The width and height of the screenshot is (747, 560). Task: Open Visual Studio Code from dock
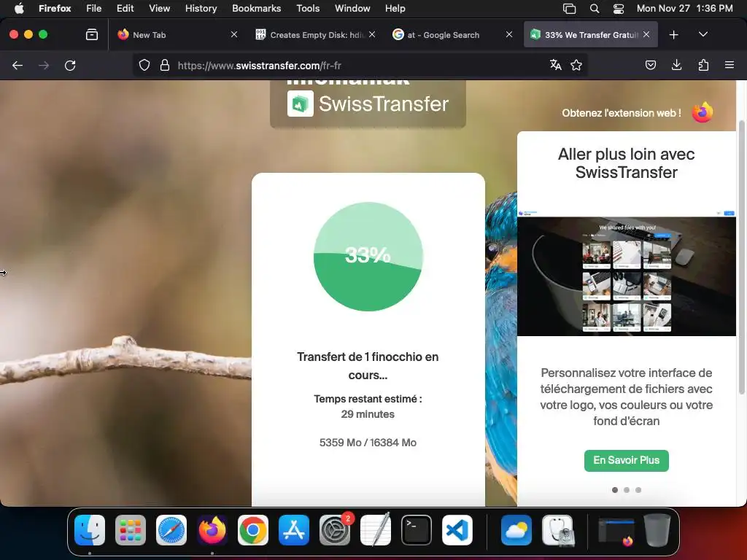(x=457, y=530)
